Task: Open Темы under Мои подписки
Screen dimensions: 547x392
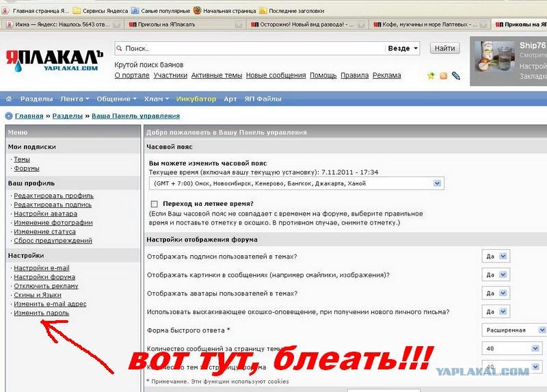Action: [x=22, y=159]
